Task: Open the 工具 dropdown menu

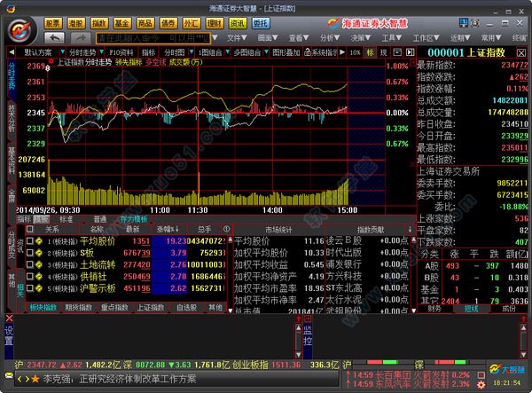Action: 392,38
